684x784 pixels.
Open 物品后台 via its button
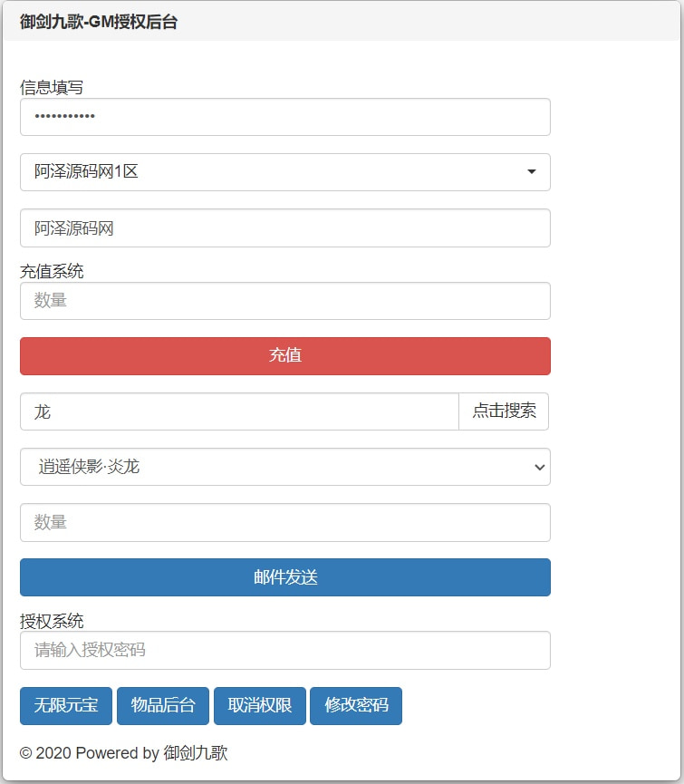[163, 706]
